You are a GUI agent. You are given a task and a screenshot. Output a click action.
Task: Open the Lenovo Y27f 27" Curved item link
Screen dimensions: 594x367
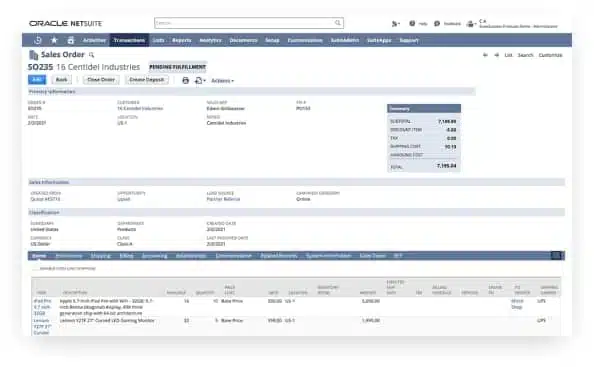pos(42,326)
